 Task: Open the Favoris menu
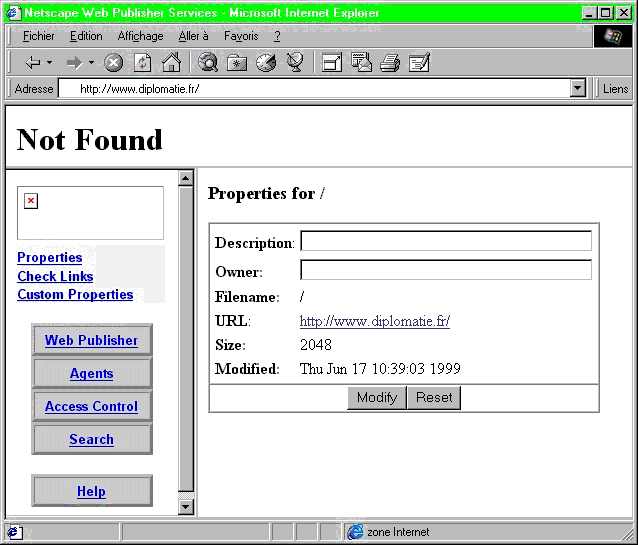click(241, 36)
